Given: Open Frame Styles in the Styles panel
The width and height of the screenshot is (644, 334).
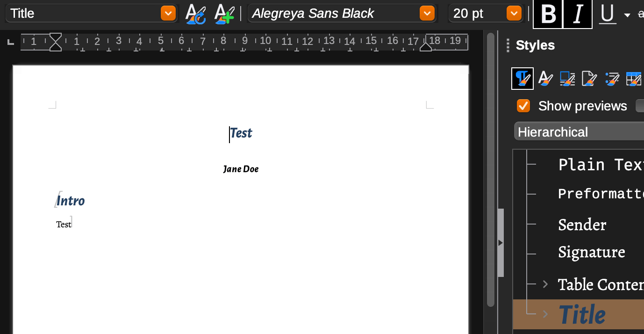Looking at the screenshot, I should pos(567,79).
